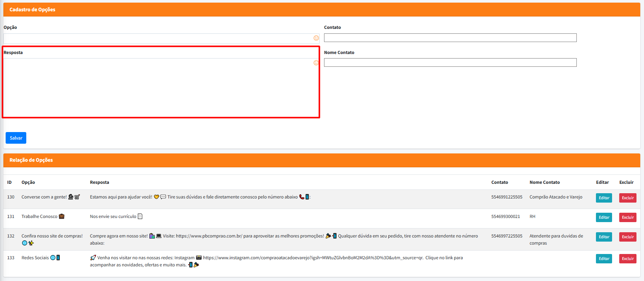Viewport: 644px width, 281px height.
Task: Delete option 133 Redes Sociais
Action: pos(627,258)
